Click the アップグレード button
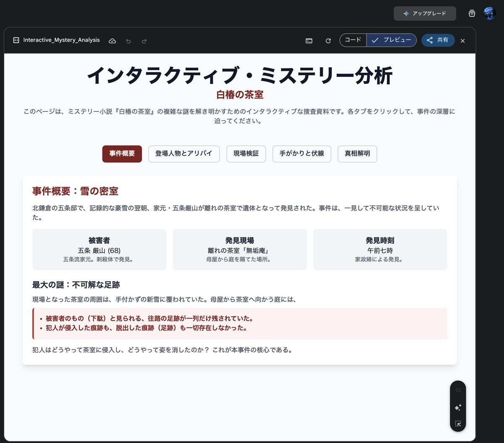 (425, 13)
